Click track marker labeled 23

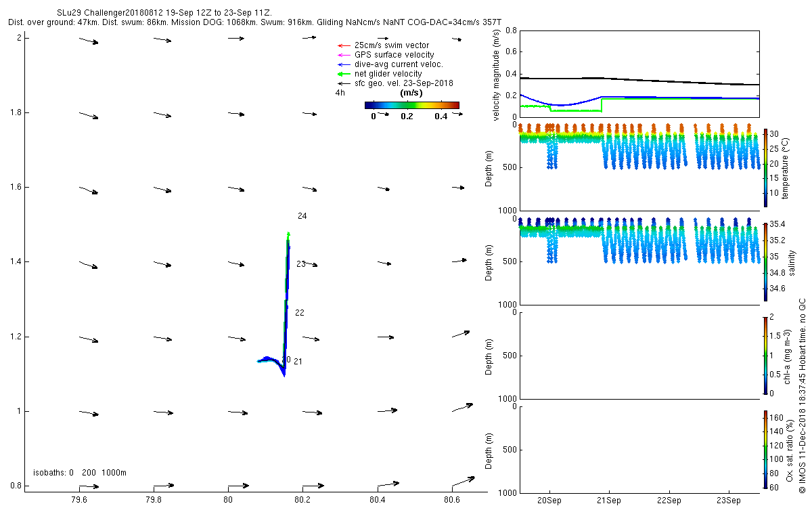301,264
